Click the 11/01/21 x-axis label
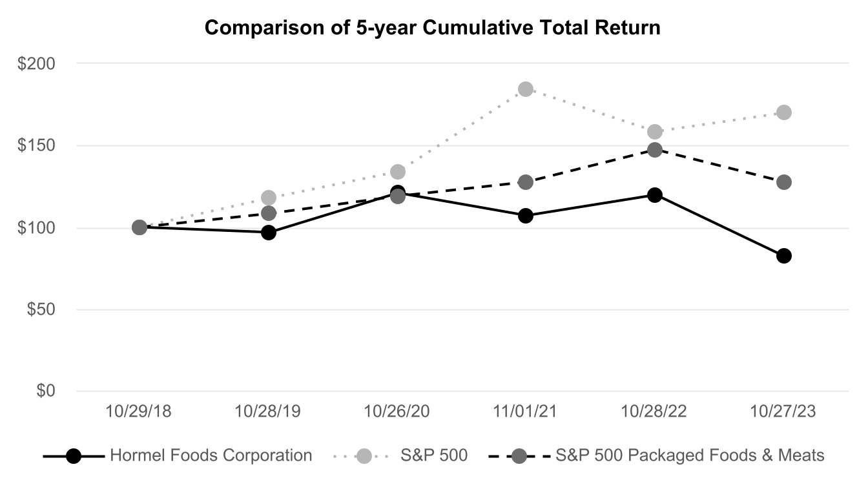The width and height of the screenshot is (868, 491). click(526, 412)
